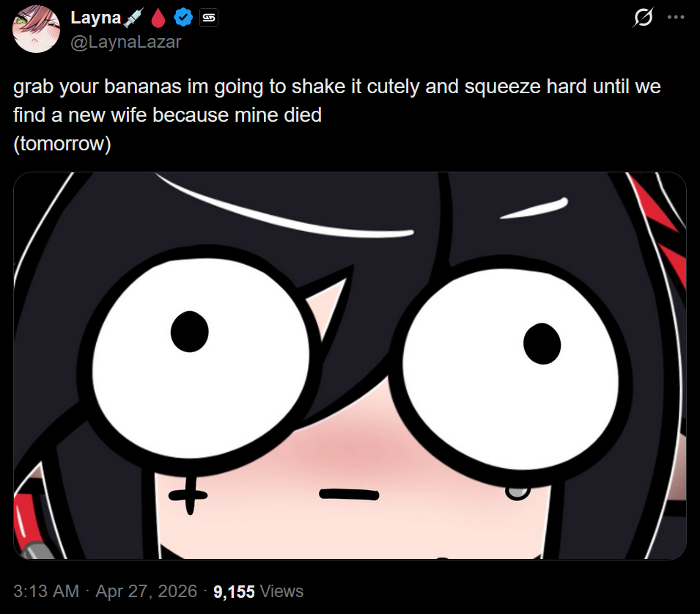The width and height of the screenshot is (700, 614).
Task: Click the (tomorrow) line of the tweet
Action: click(x=62, y=144)
